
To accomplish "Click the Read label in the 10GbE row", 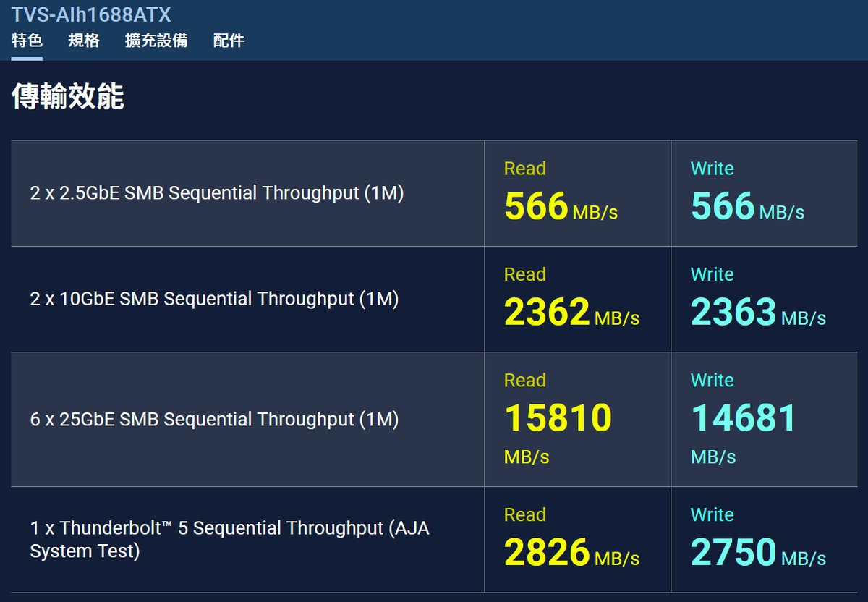I will (524, 275).
